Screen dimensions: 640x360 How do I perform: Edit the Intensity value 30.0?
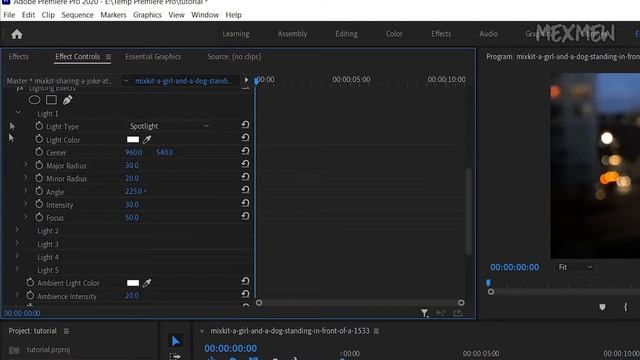[132, 204]
